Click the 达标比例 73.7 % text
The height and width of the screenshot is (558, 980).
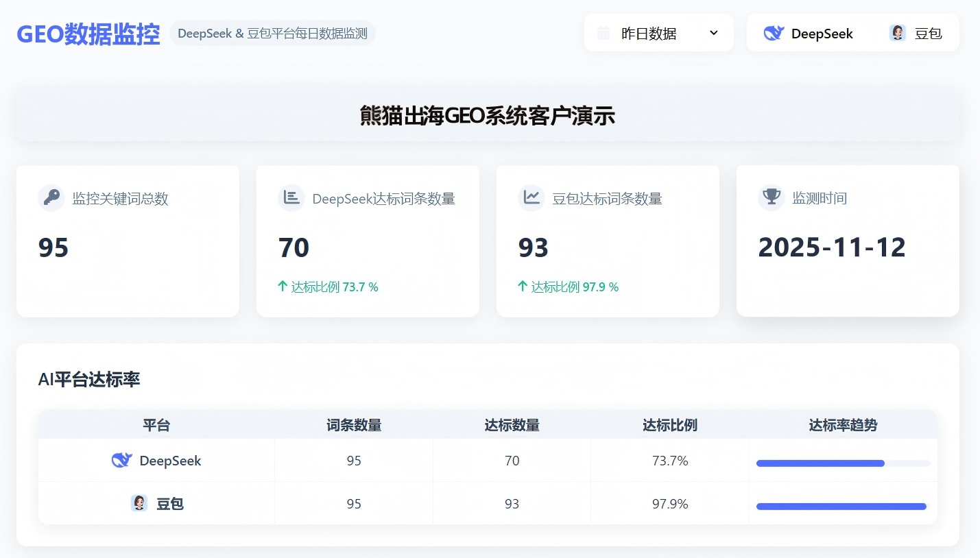pyautogui.click(x=335, y=287)
